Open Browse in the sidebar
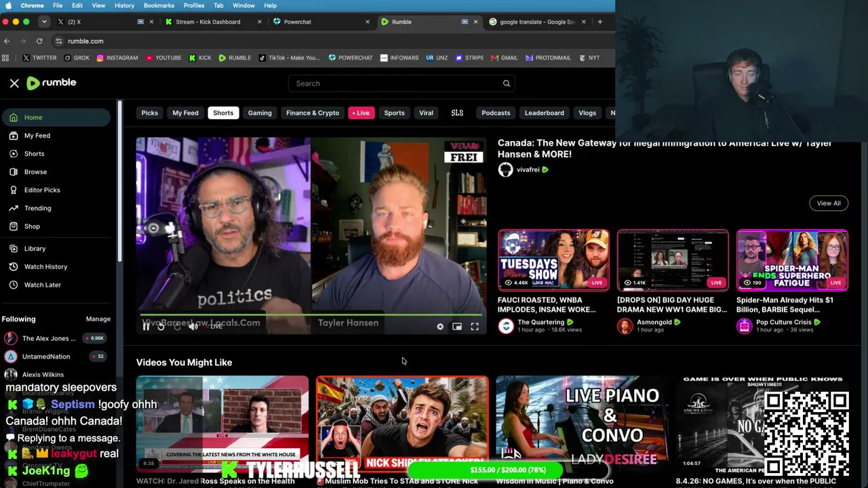The width and height of the screenshot is (868, 488). click(56, 172)
